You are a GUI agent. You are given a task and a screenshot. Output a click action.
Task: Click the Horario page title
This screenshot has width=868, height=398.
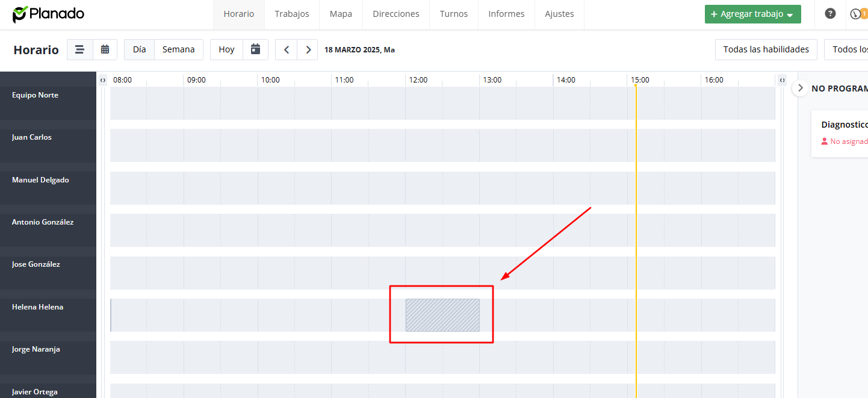tap(36, 50)
